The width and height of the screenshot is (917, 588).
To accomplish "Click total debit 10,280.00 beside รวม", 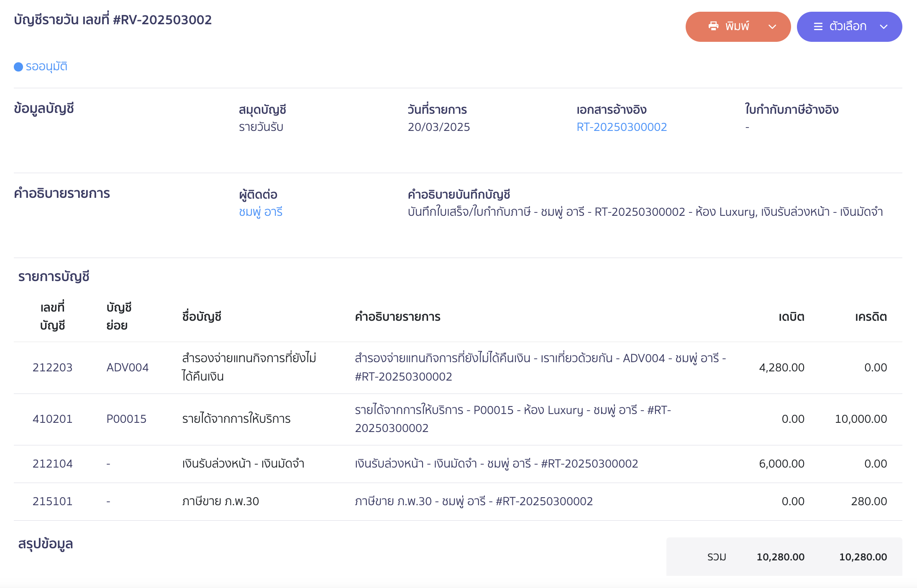I will pyautogui.click(x=781, y=557).
